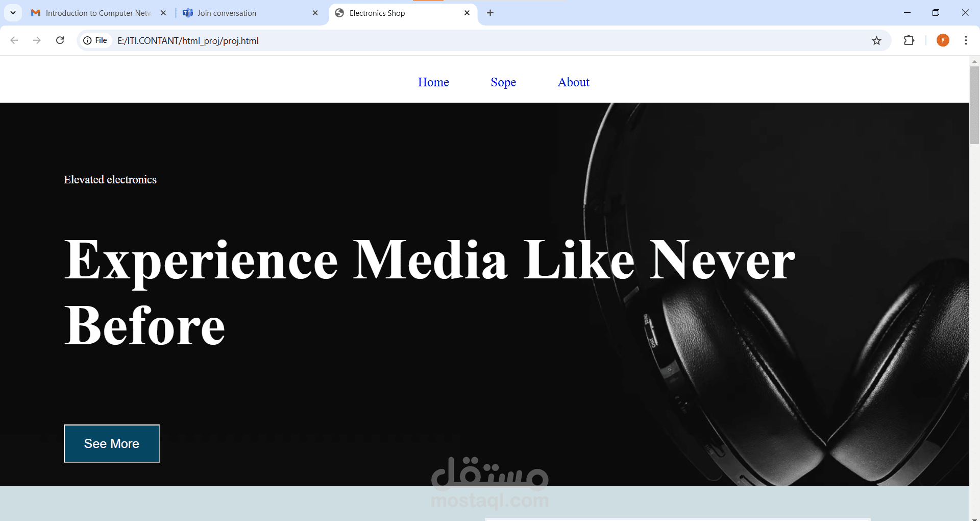Screen dimensions: 980x521
Task: Go to the Home link
Action: 433,82
